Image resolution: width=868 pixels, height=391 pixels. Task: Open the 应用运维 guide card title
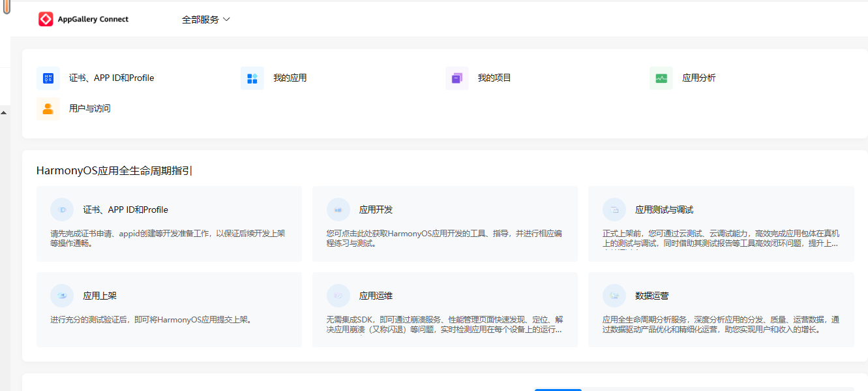tap(376, 296)
